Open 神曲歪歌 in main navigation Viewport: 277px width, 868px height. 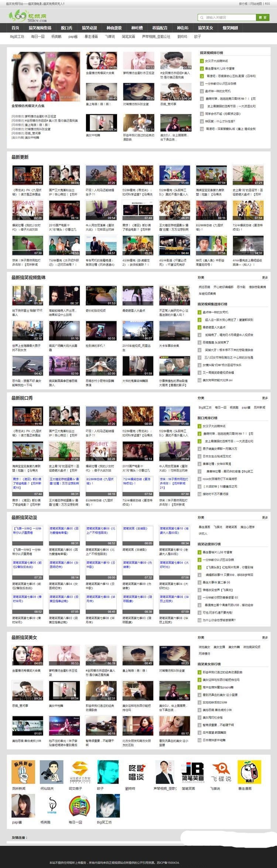[x=114, y=28]
